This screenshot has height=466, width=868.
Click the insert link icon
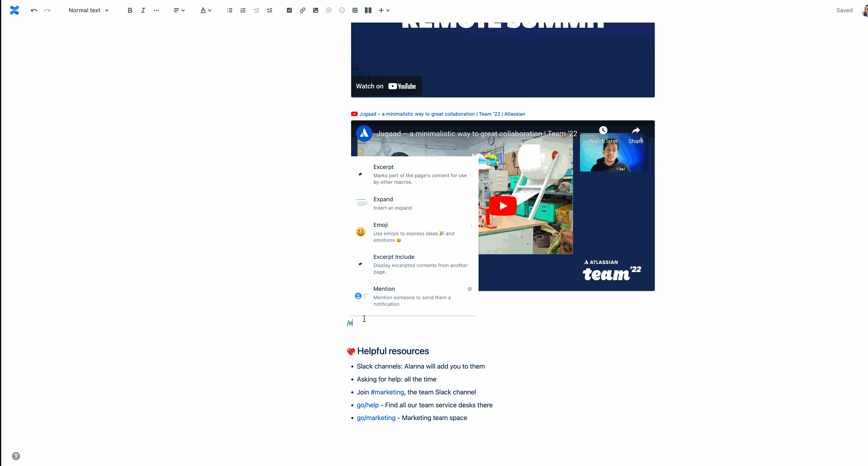[x=302, y=10]
